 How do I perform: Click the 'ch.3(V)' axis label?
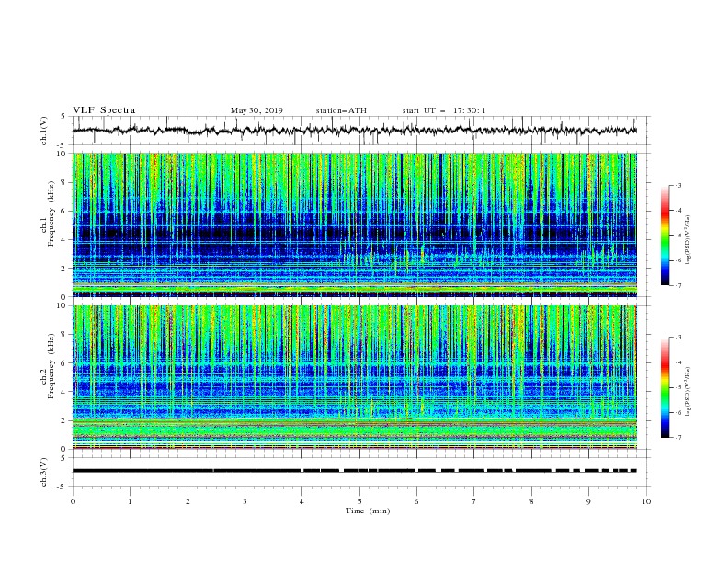point(44,472)
